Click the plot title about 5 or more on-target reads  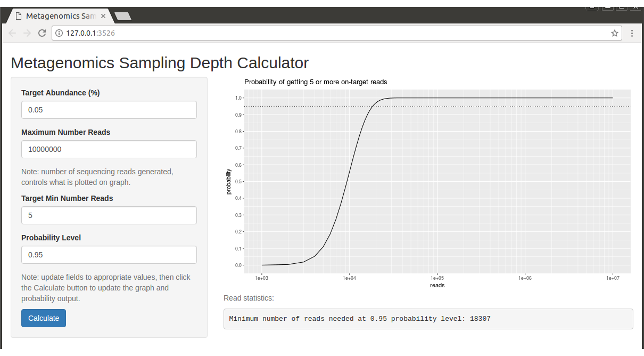[316, 82]
